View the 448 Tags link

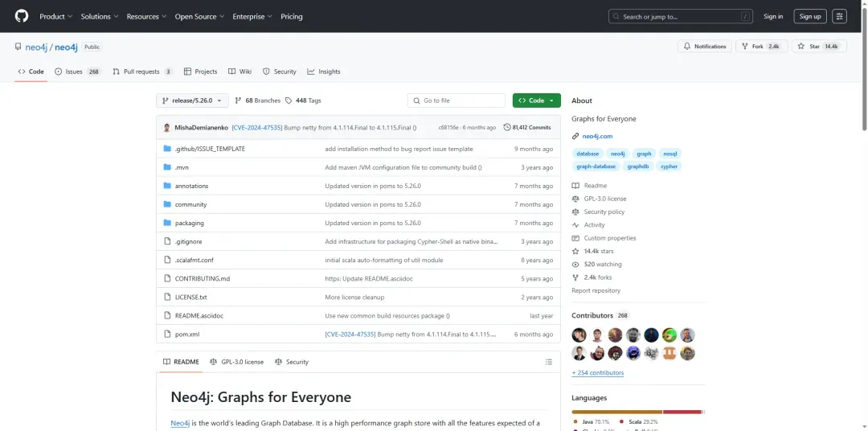click(x=303, y=101)
